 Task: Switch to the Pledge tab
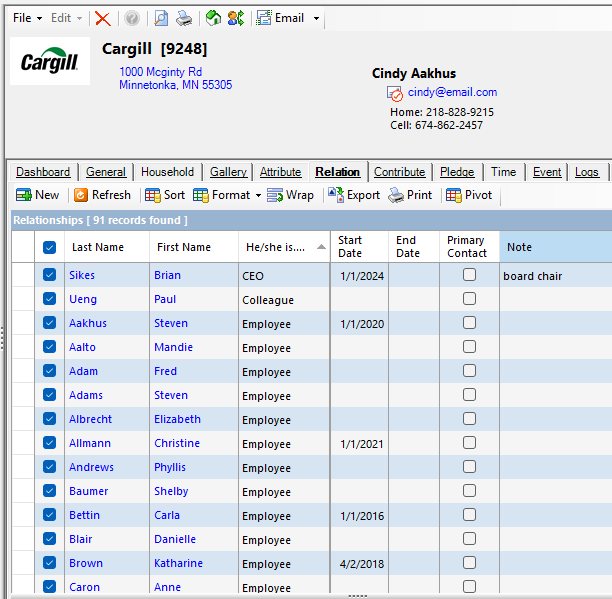[x=457, y=172]
